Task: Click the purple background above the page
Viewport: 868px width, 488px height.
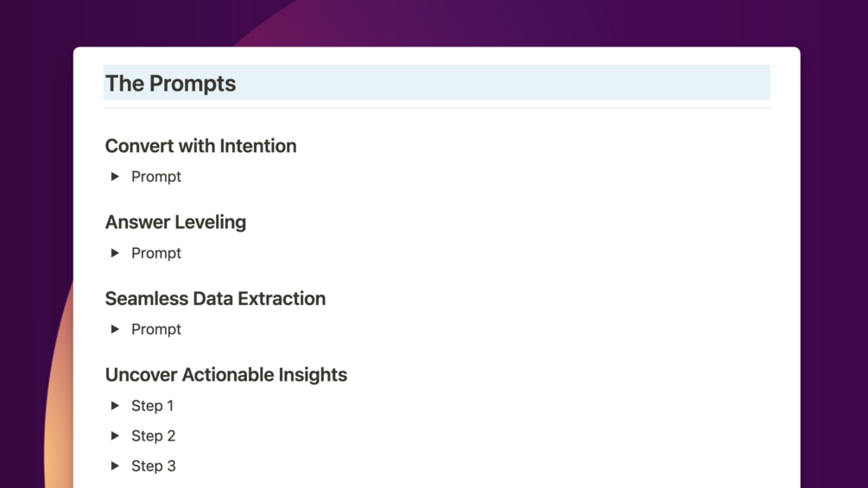Action: click(518, 22)
